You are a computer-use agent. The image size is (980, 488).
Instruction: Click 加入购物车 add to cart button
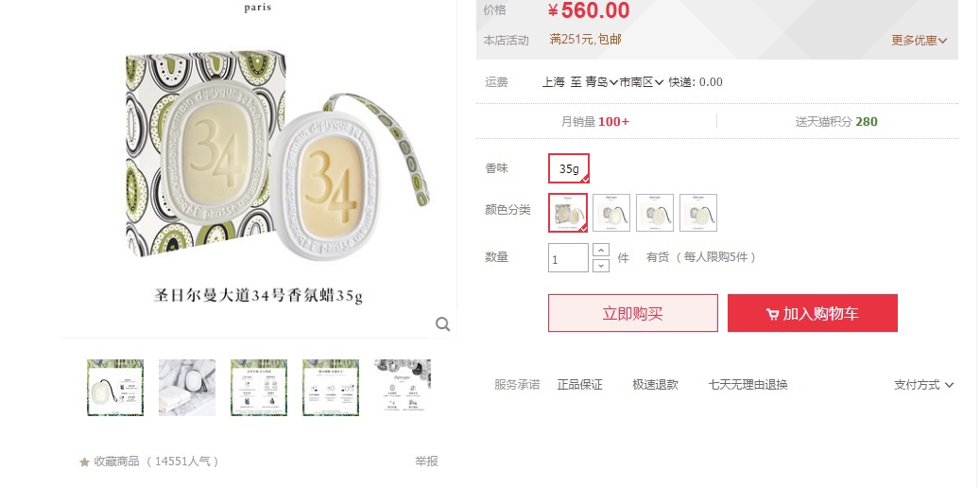(813, 313)
